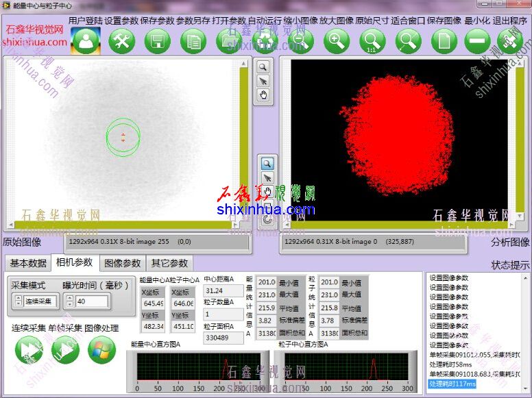Click the image processing (图像处理) button
The width and height of the screenshot is (532, 398).
click(101, 350)
